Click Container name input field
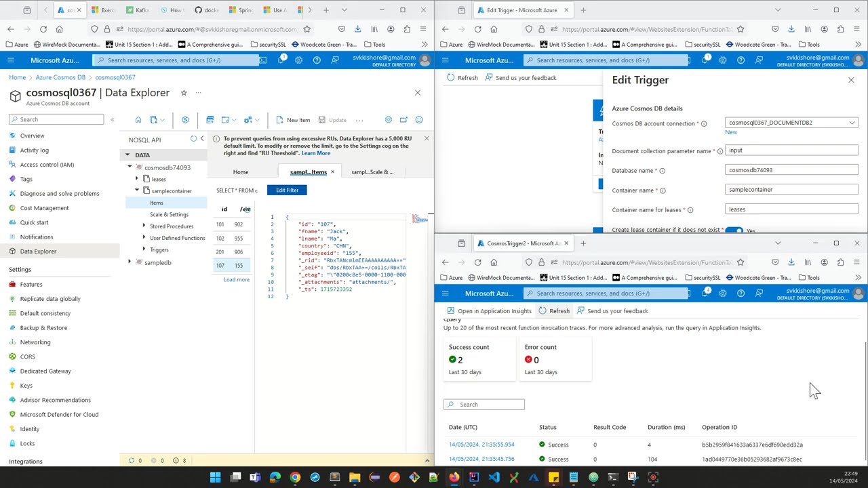Image resolution: width=868 pixels, height=488 pixels. 791,190
